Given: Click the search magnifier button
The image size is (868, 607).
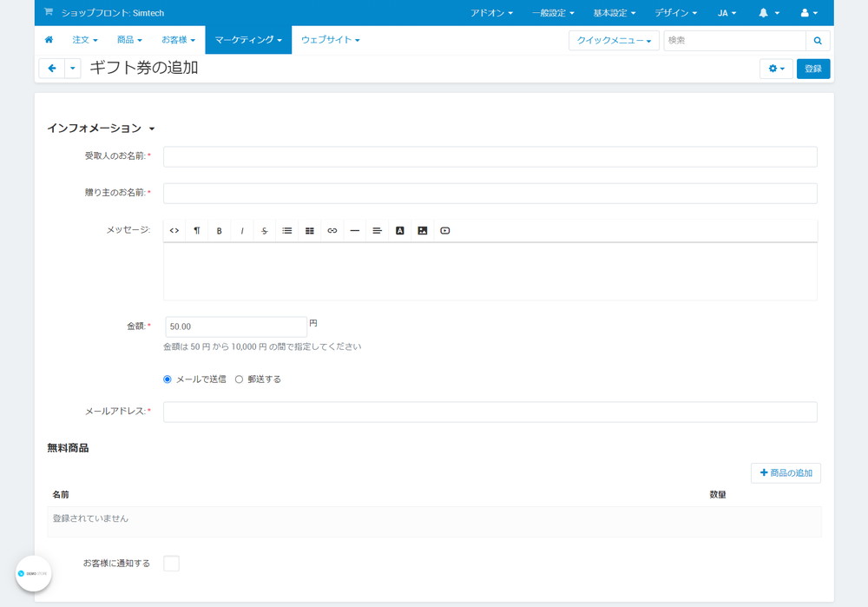Looking at the screenshot, I should [x=818, y=41].
